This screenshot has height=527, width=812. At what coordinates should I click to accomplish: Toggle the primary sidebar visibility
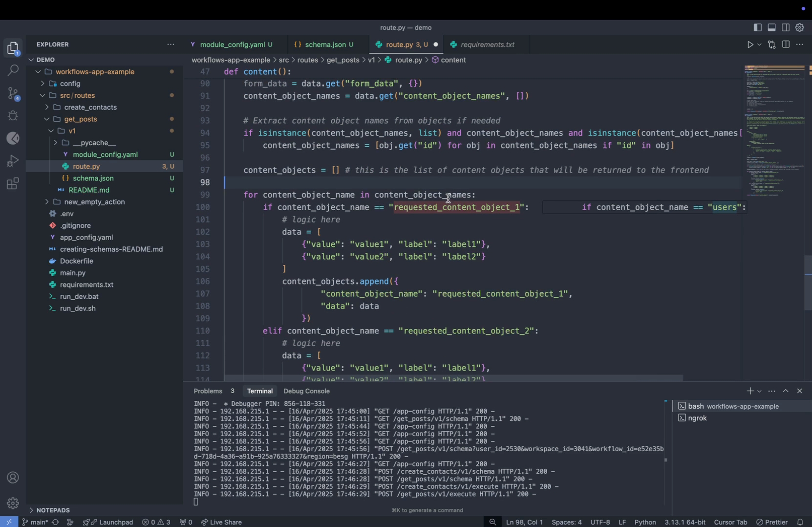click(758, 28)
